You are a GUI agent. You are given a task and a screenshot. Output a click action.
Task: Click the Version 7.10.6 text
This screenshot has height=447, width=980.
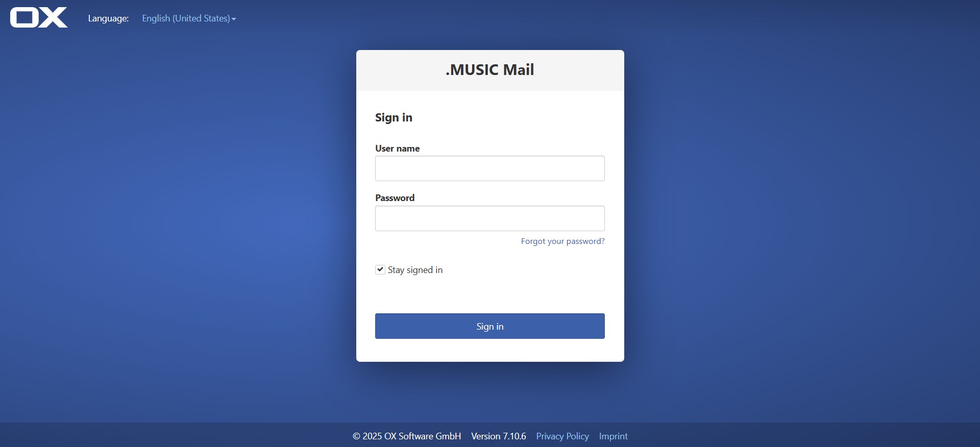[499, 436]
